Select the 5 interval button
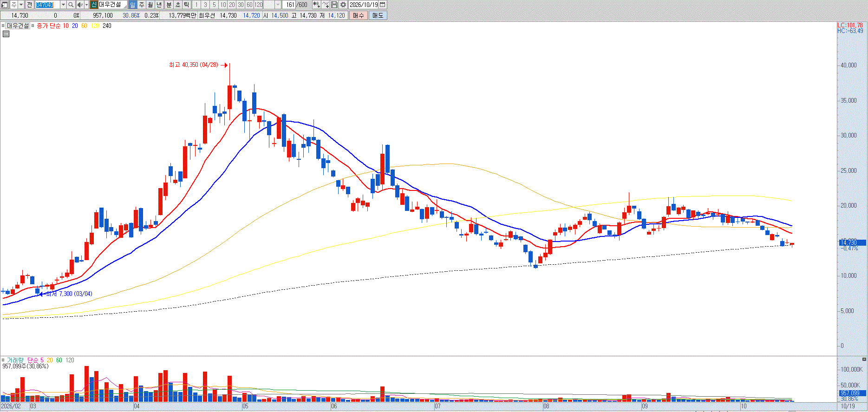Viewport: 868px width, 412px height. [214, 5]
